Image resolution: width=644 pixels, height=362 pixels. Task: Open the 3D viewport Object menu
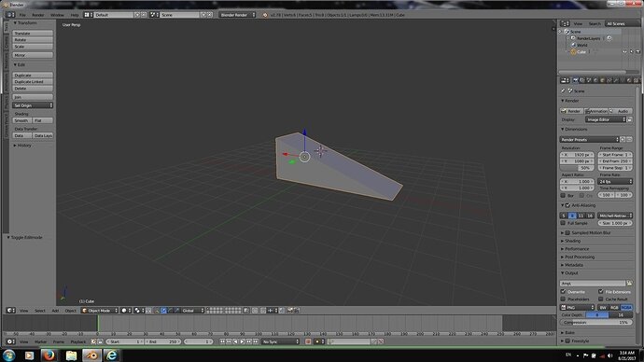[x=71, y=311]
